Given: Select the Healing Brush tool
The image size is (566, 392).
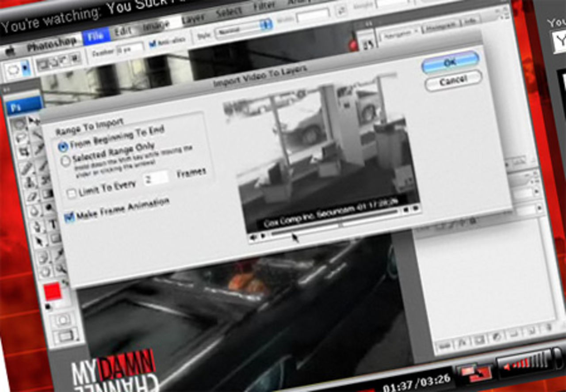Looking at the screenshot, I should click(27, 168).
